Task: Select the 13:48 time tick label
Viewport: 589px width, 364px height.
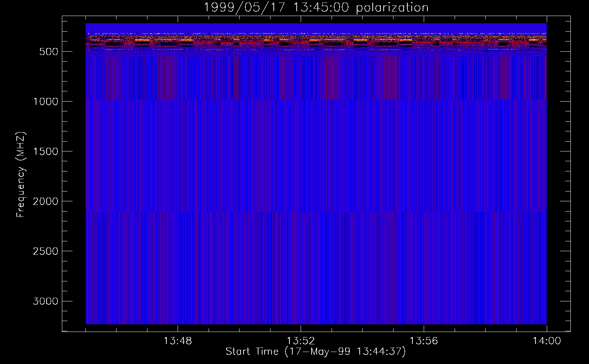Action: [178, 341]
